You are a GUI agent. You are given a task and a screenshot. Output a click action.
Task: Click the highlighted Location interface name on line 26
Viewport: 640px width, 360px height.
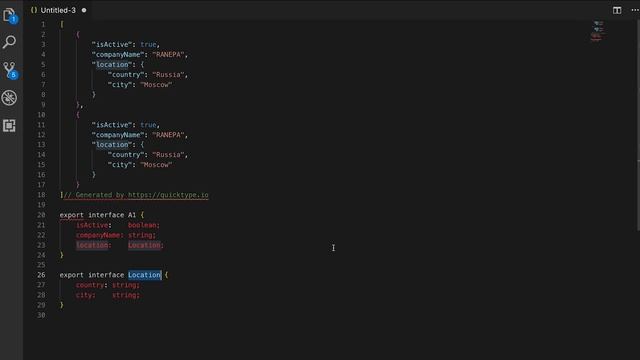point(144,275)
